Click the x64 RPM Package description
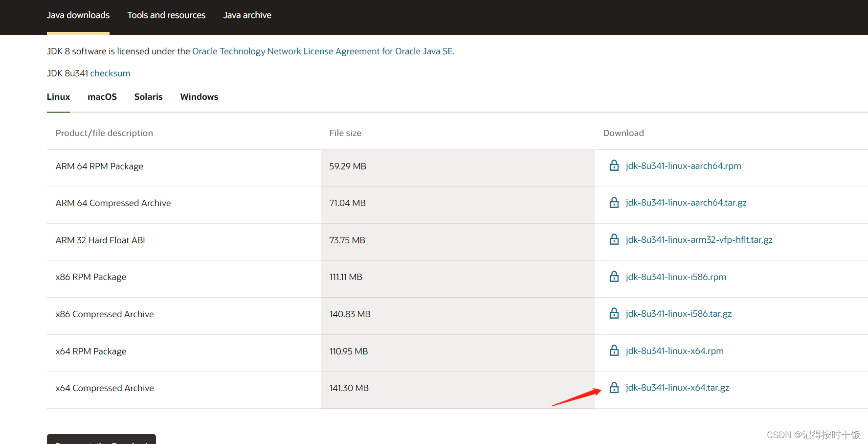This screenshot has width=868, height=444. click(x=91, y=351)
